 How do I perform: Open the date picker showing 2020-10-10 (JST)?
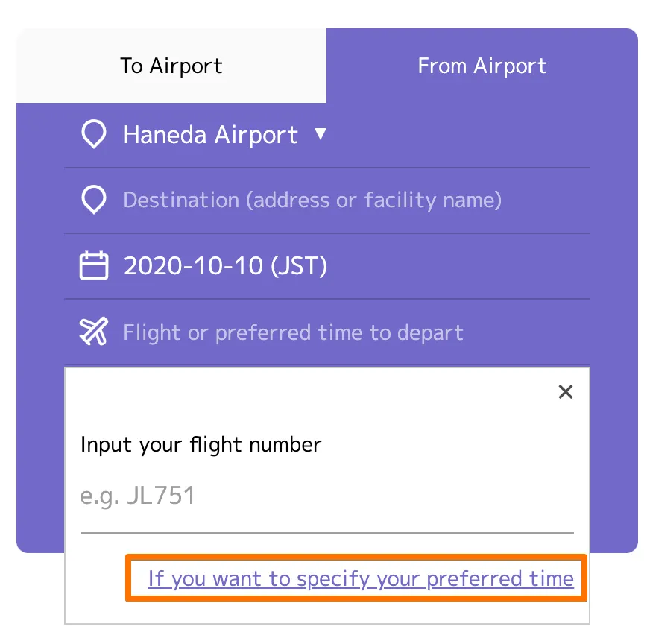(225, 266)
